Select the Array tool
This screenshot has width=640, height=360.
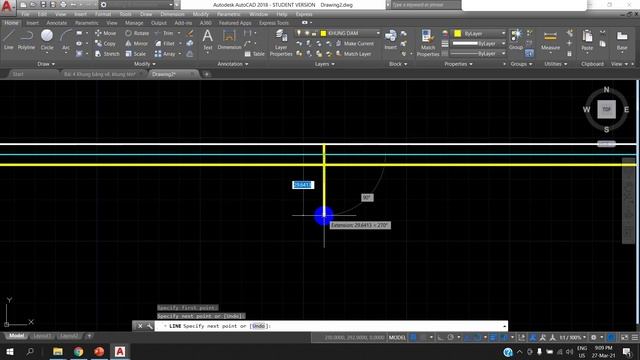point(165,53)
